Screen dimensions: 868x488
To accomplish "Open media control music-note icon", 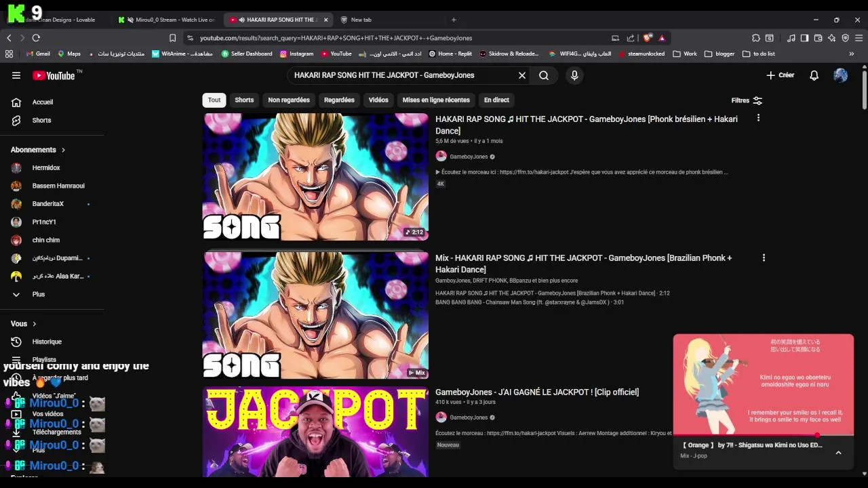I will click(791, 38).
